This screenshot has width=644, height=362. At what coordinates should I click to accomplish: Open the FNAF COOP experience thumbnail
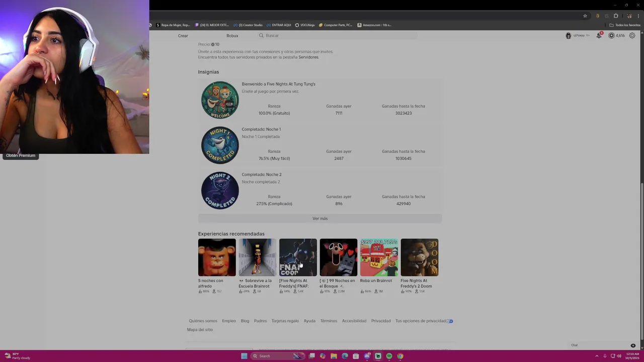[298, 257]
